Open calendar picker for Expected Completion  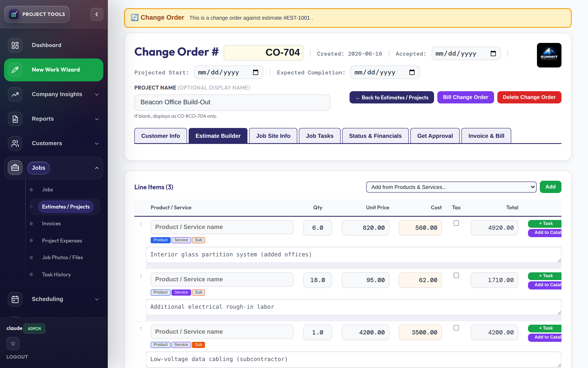click(412, 72)
